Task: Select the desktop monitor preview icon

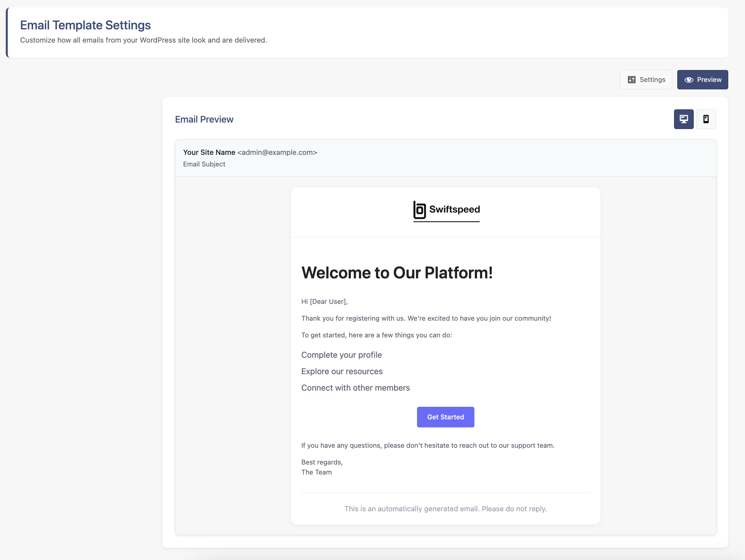Action: coord(683,119)
